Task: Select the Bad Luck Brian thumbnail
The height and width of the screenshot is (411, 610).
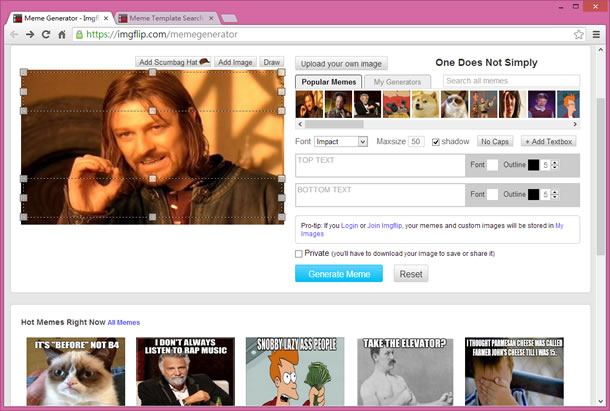Action: click(x=542, y=104)
